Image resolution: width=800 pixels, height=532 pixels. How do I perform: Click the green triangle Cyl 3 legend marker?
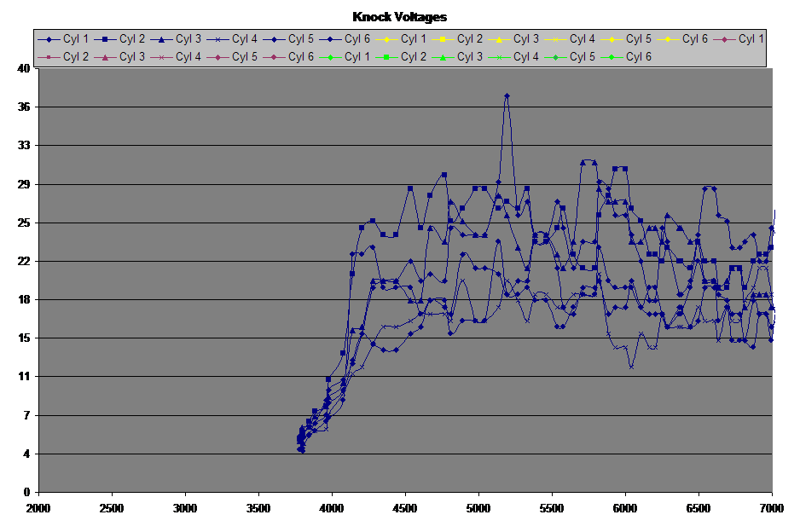point(443,57)
